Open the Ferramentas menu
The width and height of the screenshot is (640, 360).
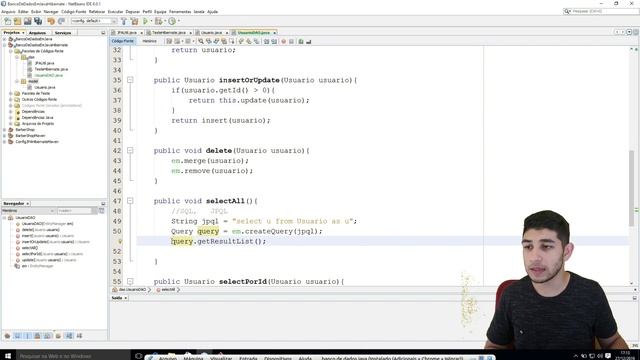pos(180,12)
